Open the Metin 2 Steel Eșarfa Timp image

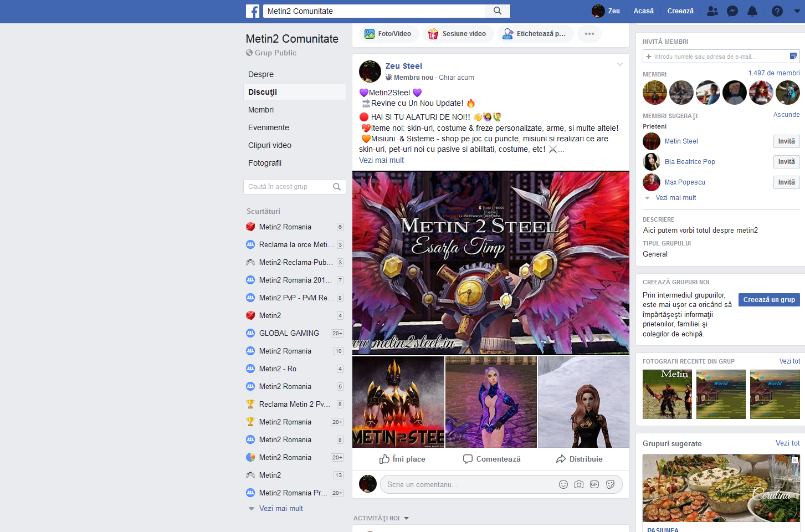click(x=491, y=263)
